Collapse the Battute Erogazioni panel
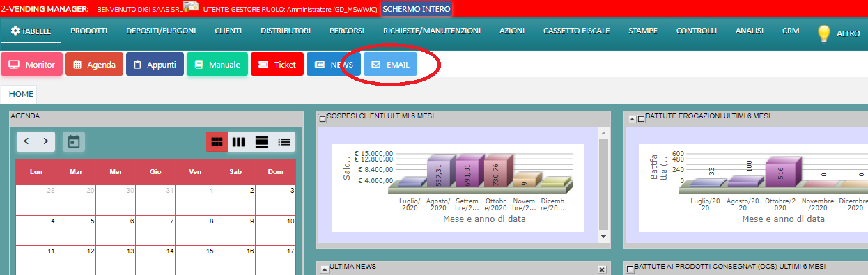This screenshot has height=275, width=868. click(632, 119)
